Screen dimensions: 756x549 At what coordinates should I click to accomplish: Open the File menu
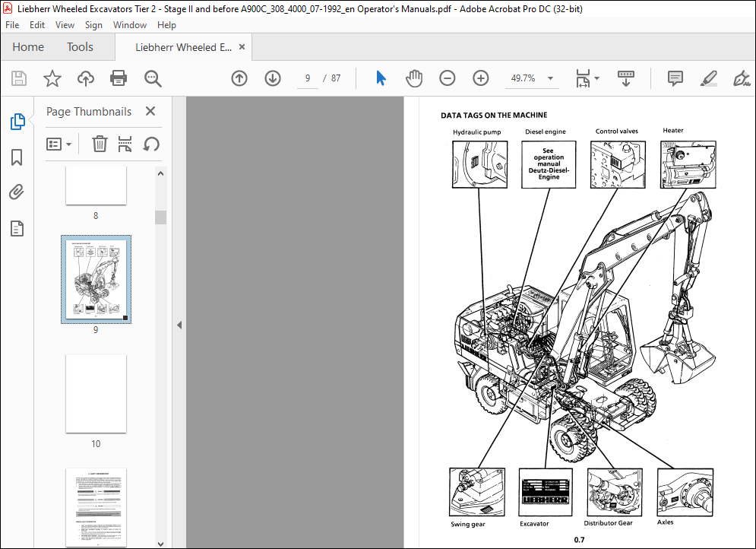point(12,25)
